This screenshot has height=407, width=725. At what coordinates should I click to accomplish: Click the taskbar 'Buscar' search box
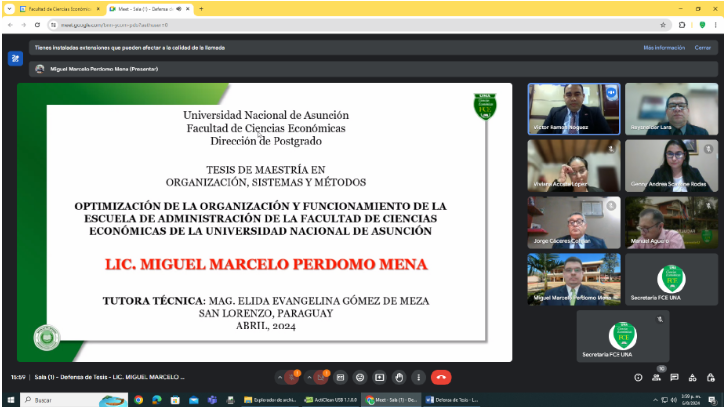coord(74,400)
